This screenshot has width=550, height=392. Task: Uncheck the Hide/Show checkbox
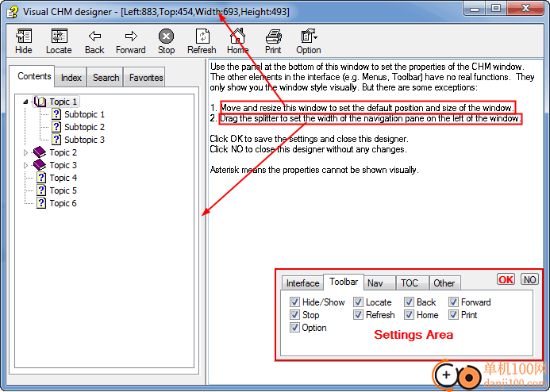pyautogui.click(x=294, y=302)
